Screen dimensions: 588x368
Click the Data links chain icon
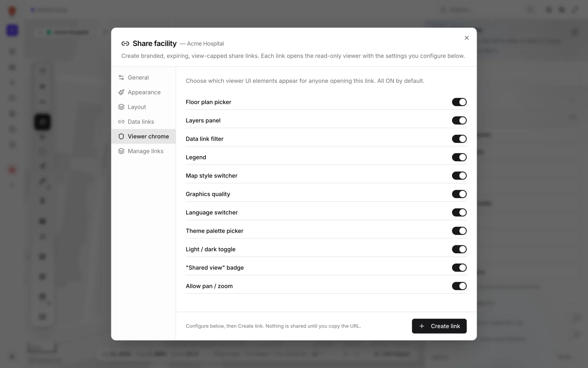[x=121, y=122]
